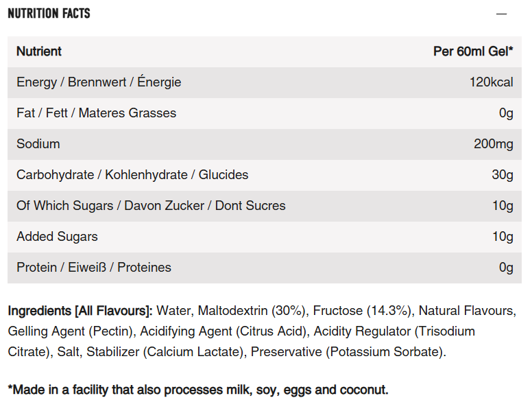The height and width of the screenshot is (409, 532).
Task: Click the Carbohydrate / Kohlenhydrate / Glucides row
Action: coord(265,175)
